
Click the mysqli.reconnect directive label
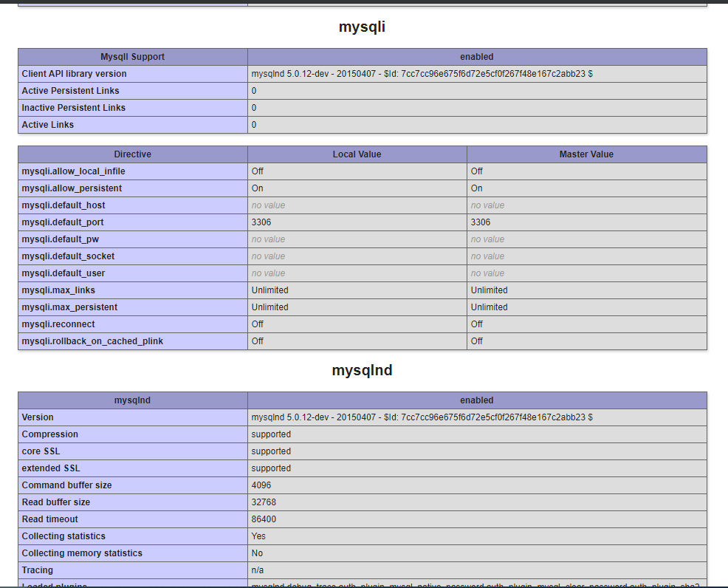58,324
